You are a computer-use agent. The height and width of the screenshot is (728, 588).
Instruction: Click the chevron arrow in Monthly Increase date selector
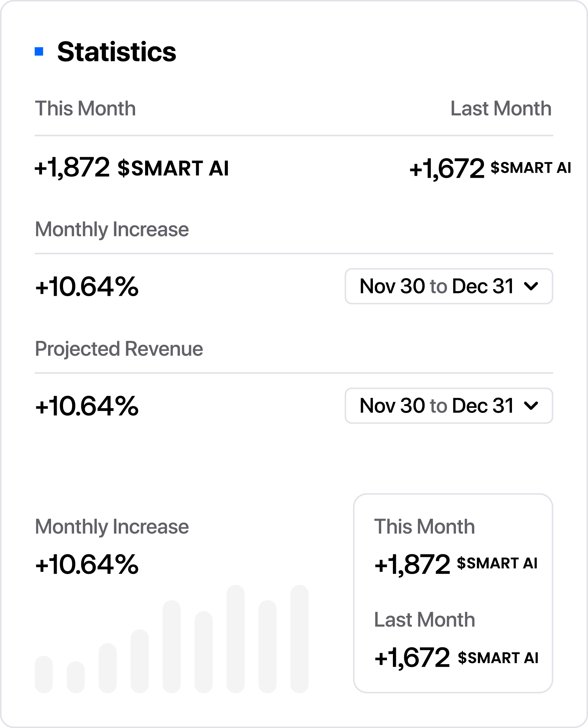coord(531,286)
